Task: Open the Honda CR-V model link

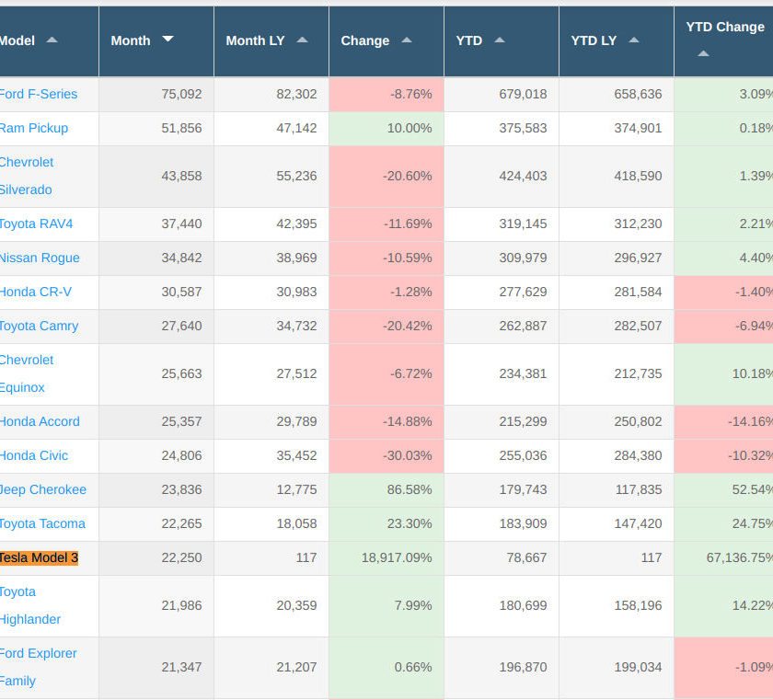Action: pos(36,292)
